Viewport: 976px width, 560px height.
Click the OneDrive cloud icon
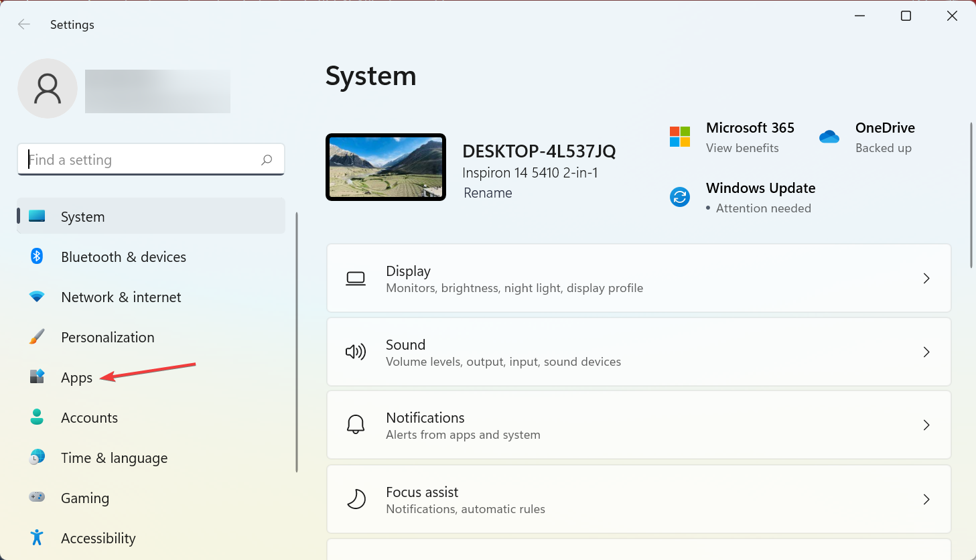[x=829, y=136]
